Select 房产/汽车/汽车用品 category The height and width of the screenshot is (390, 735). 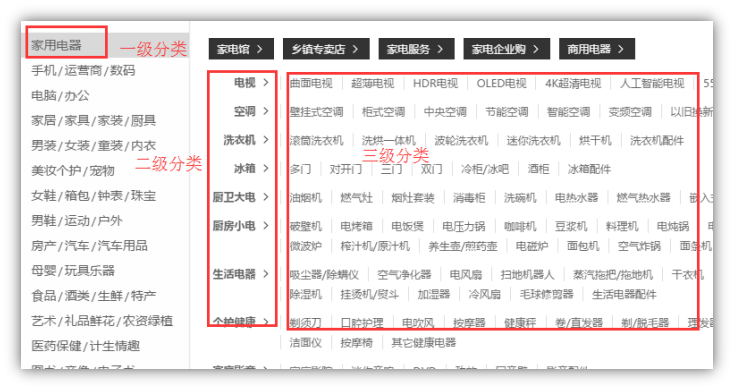[89, 245]
